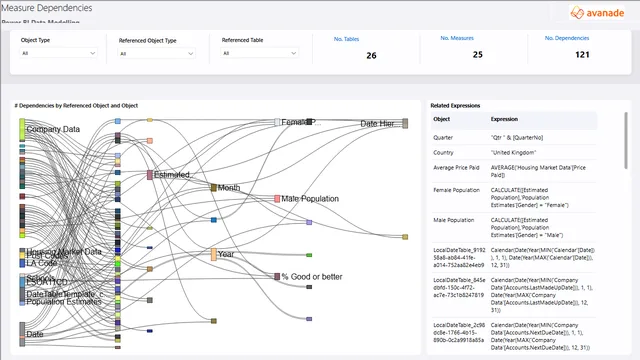Select the % Good or better node
Screen dimensions: 640x360
[277, 277]
